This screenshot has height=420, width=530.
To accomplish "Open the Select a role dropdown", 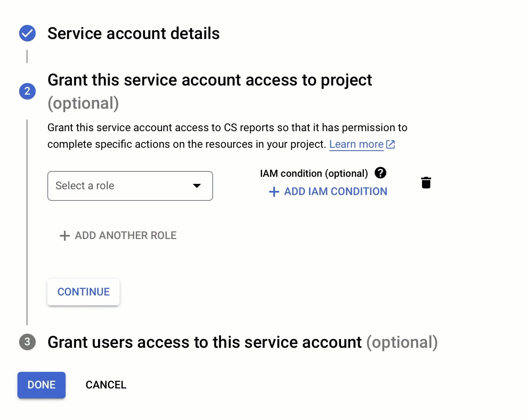I will click(130, 186).
